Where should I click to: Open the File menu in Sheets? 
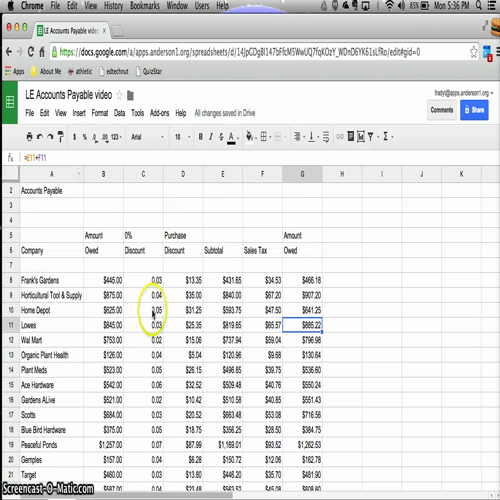[30, 113]
